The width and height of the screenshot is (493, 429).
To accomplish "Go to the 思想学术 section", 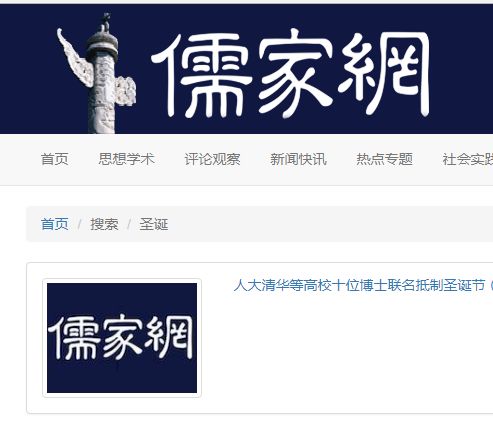I will pyautogui.click(x=127, y=159).
